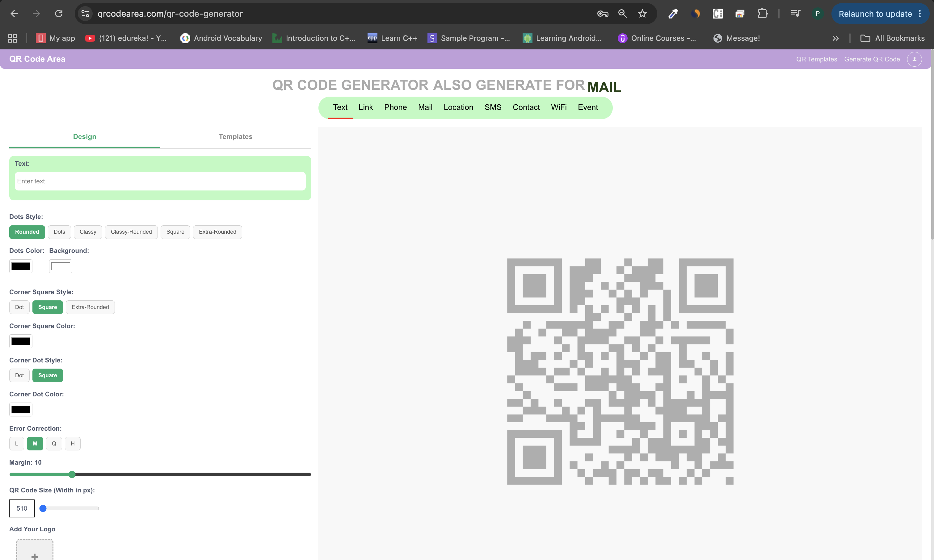The width and height of the screenshot is (934, 560).
Task: Open the Introduction to C++ bookmark
Action: pos(314,38)
